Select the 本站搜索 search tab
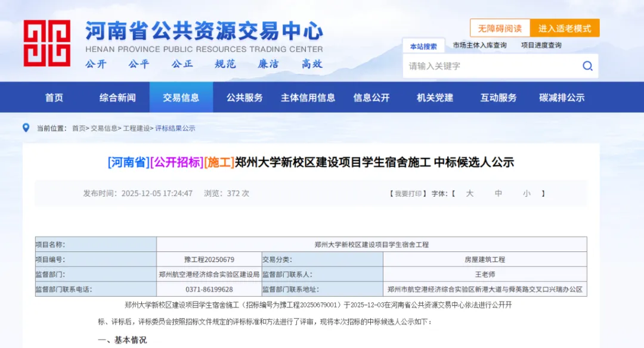The height and width of the screenshot is (348, 644). coord(423,46)
